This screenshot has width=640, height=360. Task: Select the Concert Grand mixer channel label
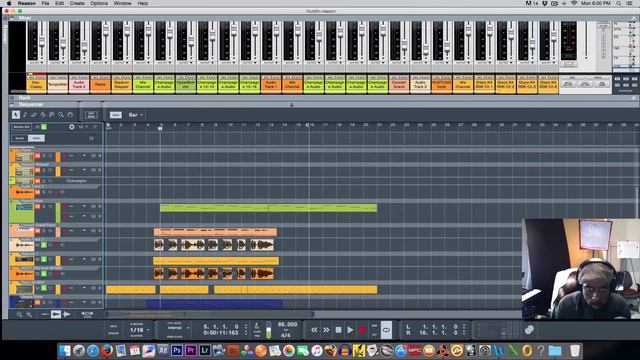click(399, 84)
